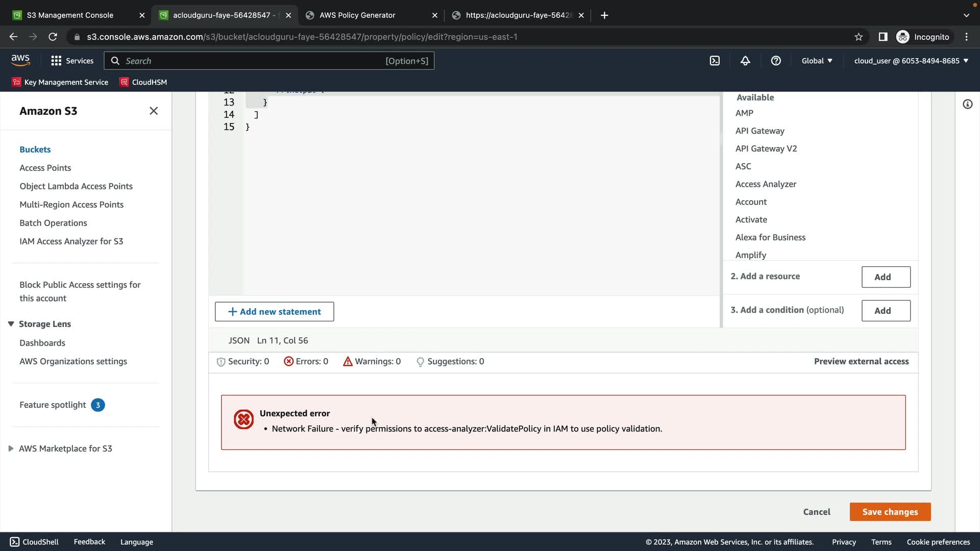Close the Amazon S3 side navigation
This screenshot has height=551, width=980.
point(154,111)
